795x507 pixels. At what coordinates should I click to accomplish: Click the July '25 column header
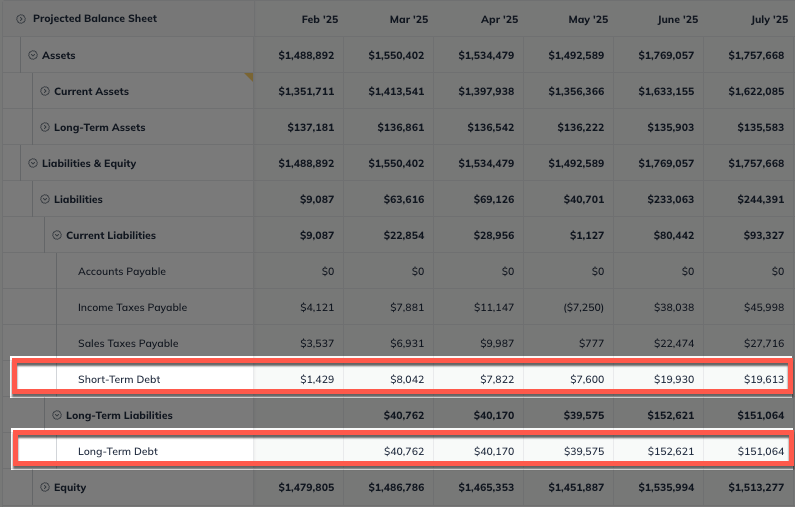[770, 19]
